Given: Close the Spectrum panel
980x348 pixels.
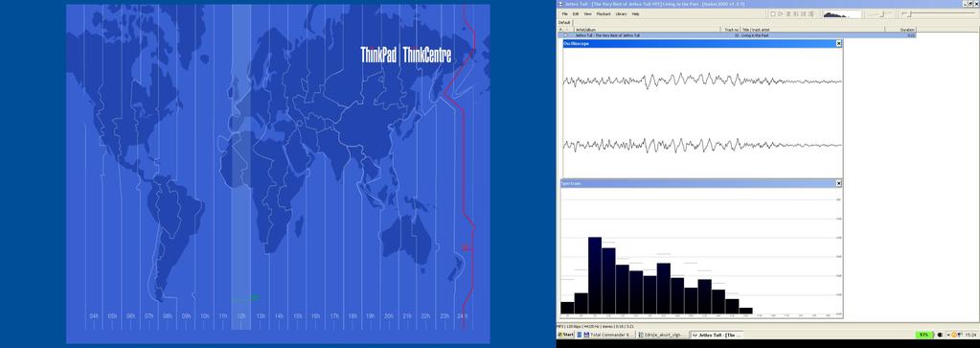Looking at the screenshot, I should (839, 183).
